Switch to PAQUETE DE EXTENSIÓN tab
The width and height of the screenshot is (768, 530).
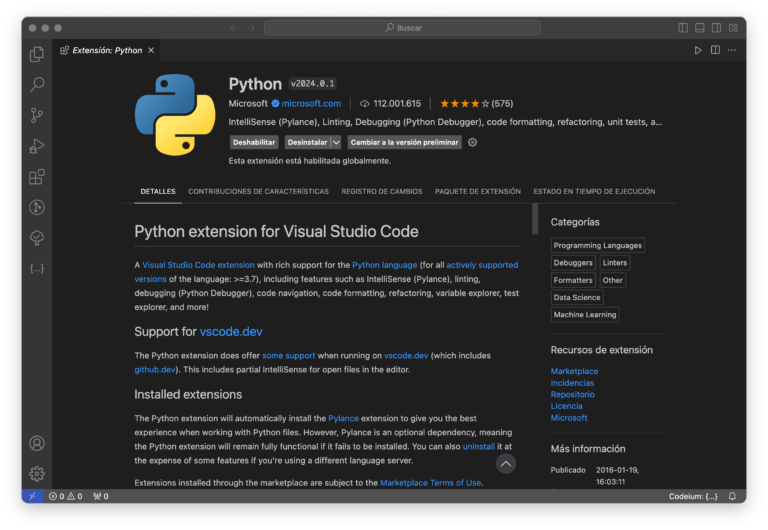pyautogui.click(x=478, y=191)
